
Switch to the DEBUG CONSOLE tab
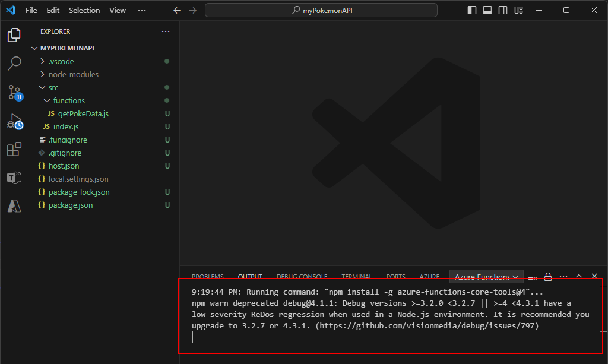(302, 276)
